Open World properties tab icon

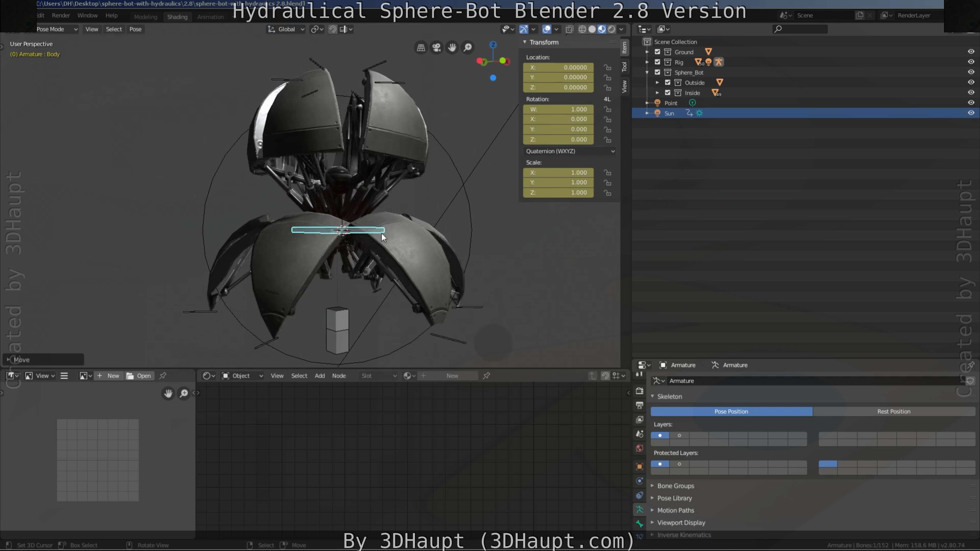[x=640, y=448]
